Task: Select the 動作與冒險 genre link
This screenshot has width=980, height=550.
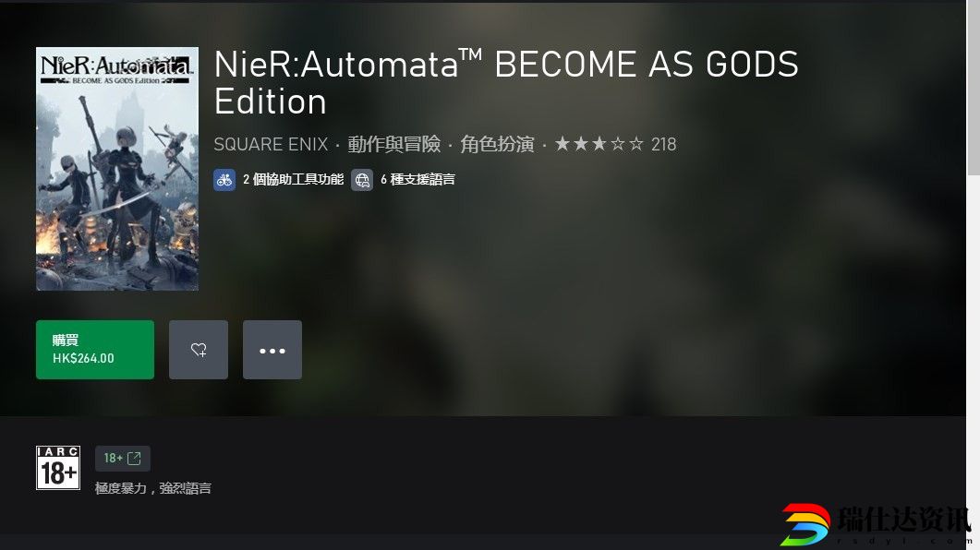Action: (394, 144)
